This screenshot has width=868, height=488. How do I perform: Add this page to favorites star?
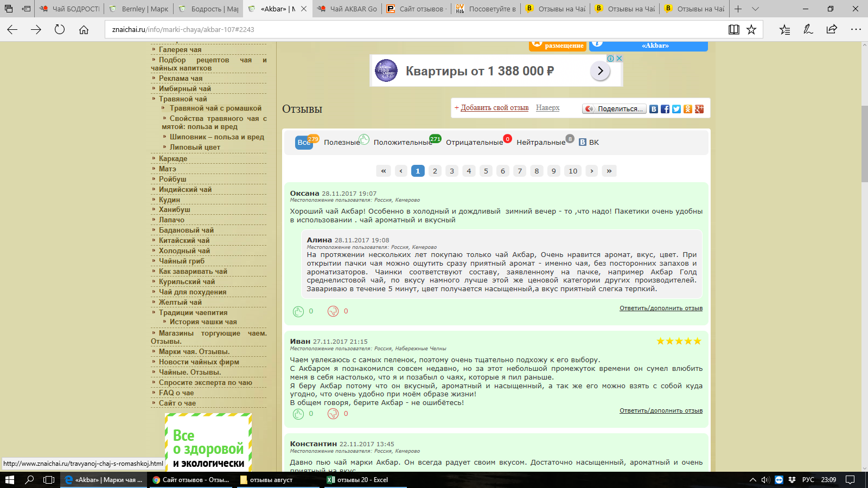click(x=751, y=30)
